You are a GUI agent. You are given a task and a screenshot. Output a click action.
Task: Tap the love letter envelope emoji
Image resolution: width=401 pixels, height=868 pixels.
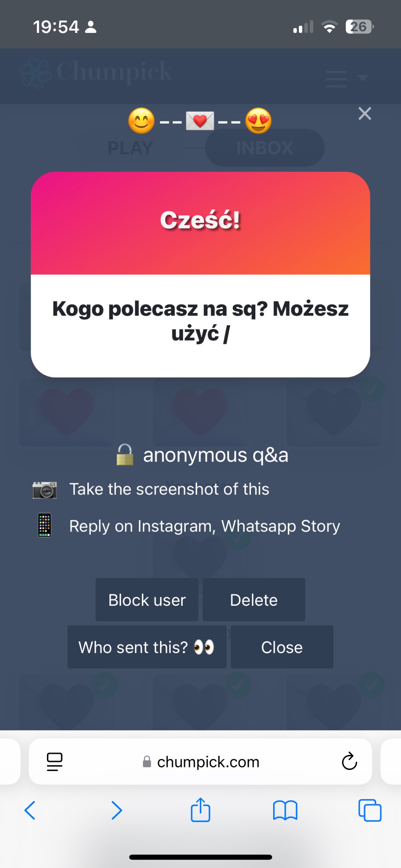(200, 121)
